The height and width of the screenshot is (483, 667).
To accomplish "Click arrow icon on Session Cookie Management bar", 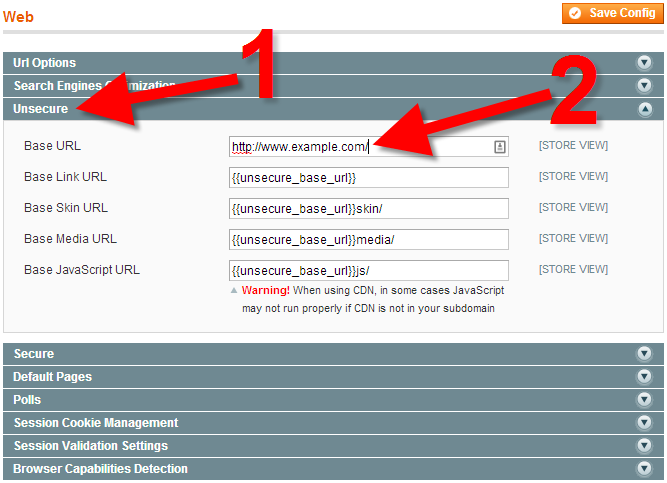I will (645, 423).
